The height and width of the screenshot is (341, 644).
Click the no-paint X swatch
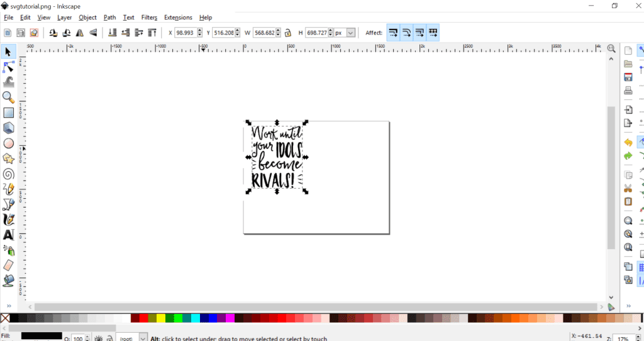[x=5, y=318]
